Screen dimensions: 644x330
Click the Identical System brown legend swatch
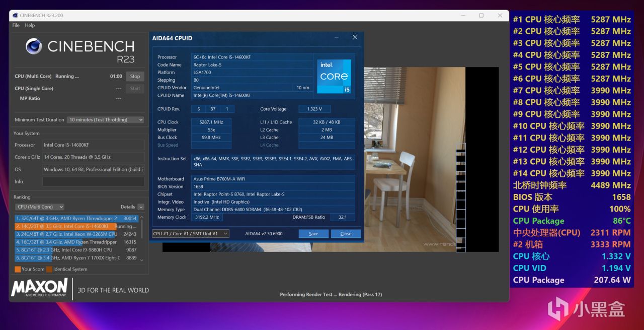tap(49, 269)
